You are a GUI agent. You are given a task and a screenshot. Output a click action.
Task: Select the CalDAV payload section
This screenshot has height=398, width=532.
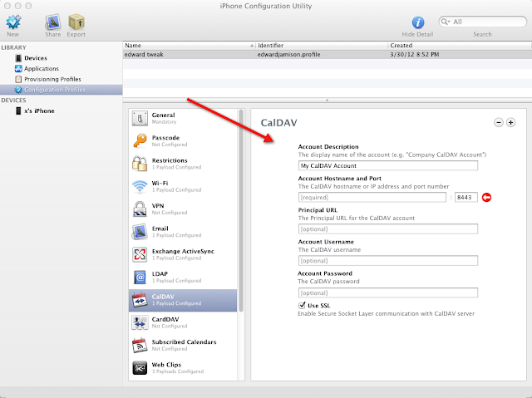pyautogui.click(x=183, y=300)
